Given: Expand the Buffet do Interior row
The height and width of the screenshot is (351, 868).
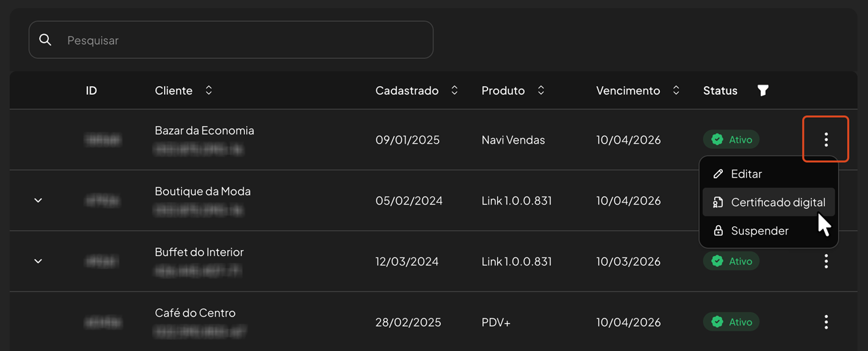Looking at the screenshot, I should [x=38, y=261].
